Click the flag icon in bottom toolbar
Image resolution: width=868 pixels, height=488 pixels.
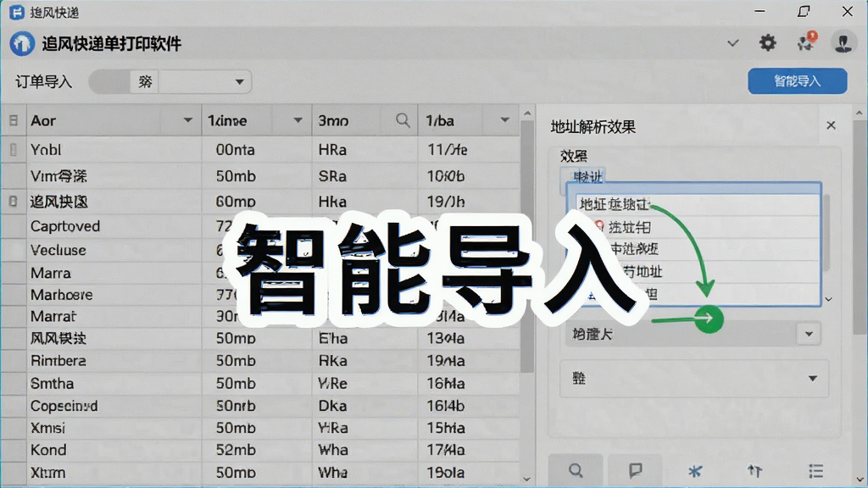[x=636, y=471]
